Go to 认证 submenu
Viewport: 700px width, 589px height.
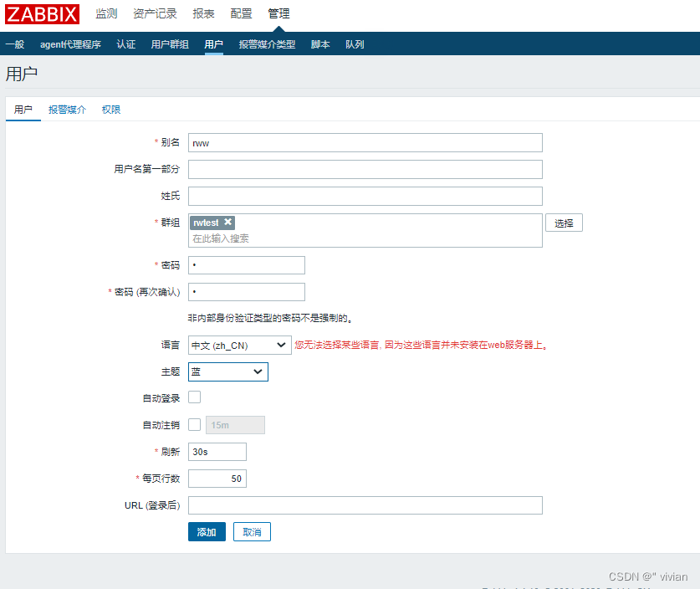126,44
